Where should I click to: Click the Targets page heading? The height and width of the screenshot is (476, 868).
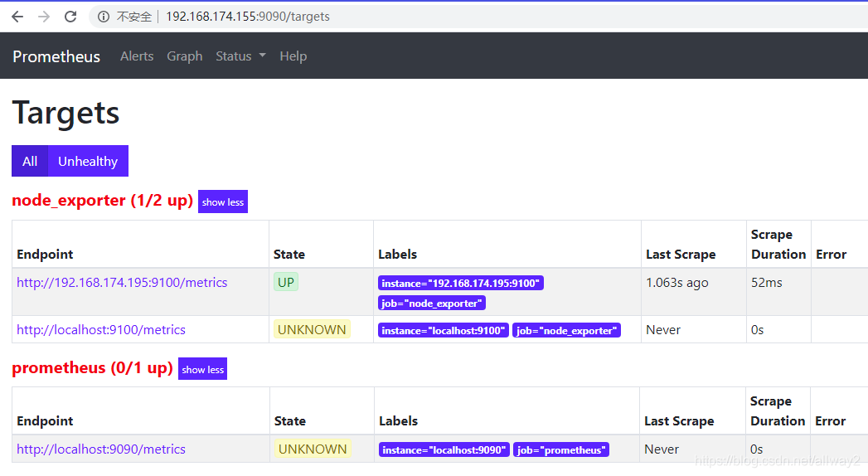[x=65, y=113]
